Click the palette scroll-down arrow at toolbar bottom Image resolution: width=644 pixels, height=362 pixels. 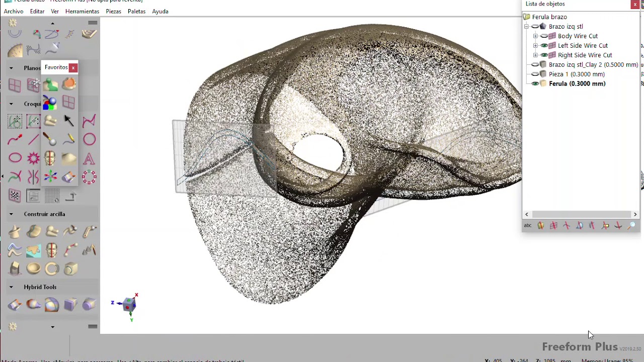52,327
